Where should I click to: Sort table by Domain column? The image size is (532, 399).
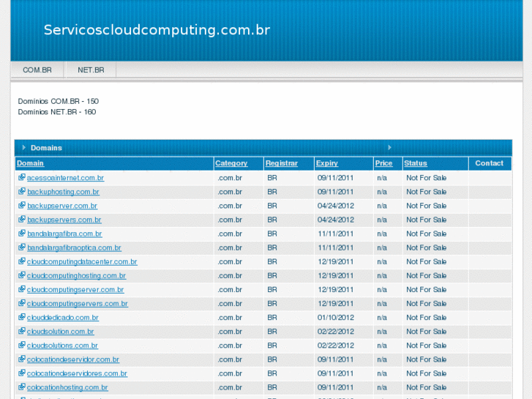[30, 163]
